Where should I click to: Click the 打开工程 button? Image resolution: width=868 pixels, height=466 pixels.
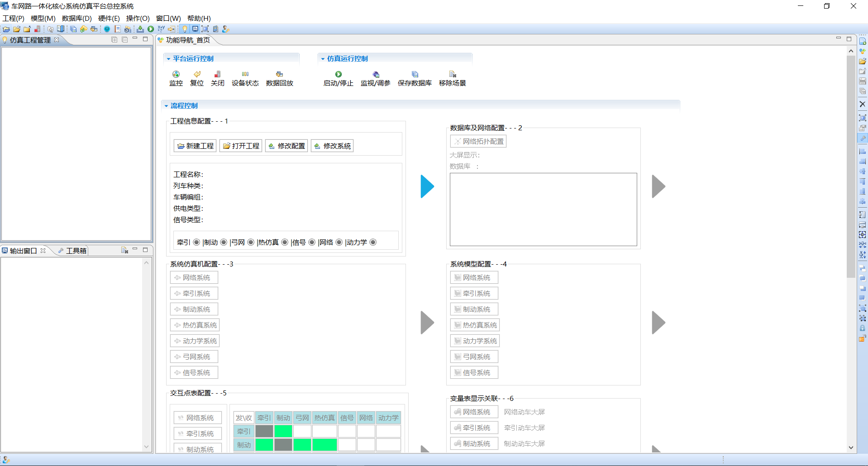pos(241,146)
